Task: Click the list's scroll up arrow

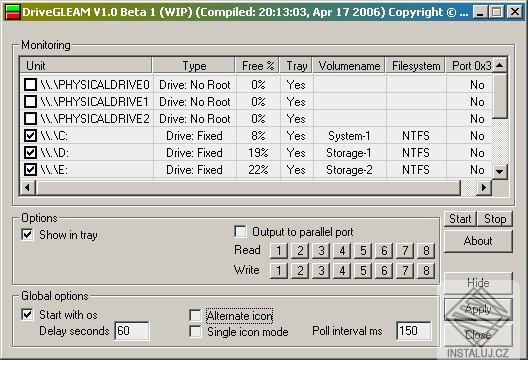Action: click(x=500, y=65)
